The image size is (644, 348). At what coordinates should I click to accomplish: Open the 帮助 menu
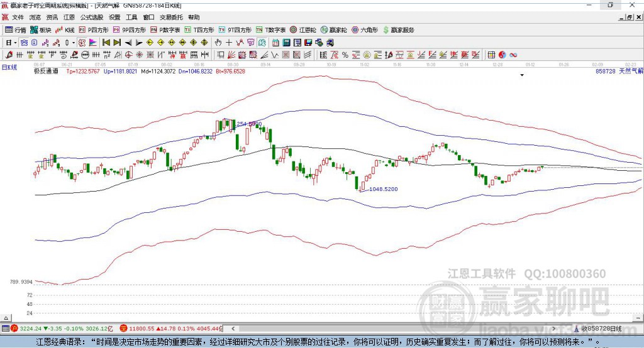194,17
